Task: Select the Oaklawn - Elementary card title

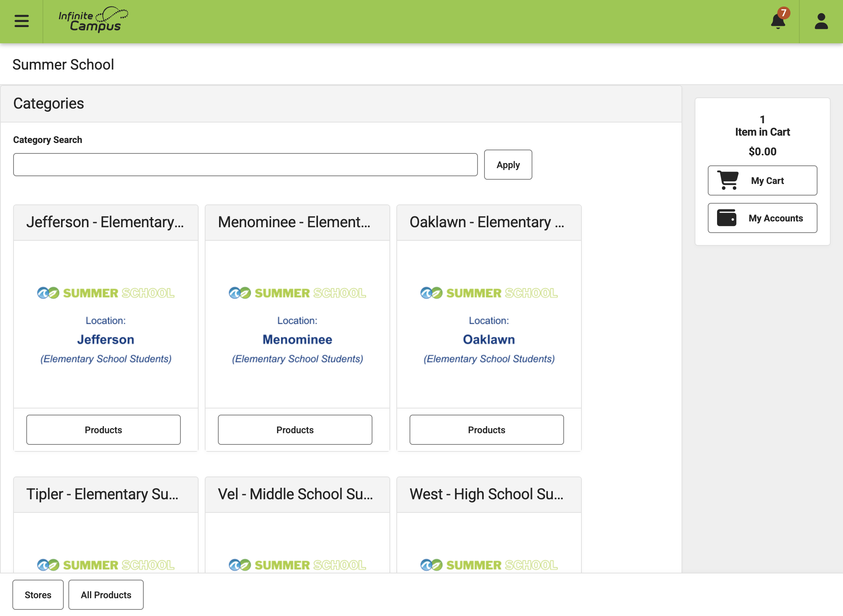Action: click(x=487, y=222)
